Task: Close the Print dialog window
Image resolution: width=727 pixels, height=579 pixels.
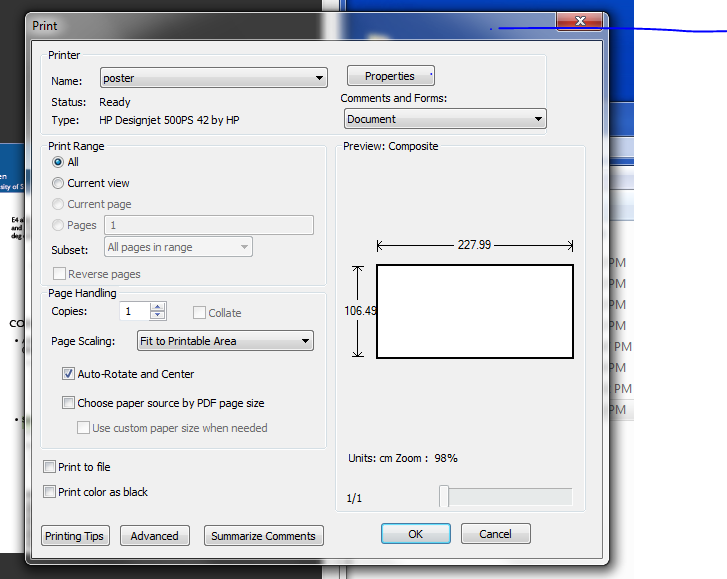Action: coord(580,23)
